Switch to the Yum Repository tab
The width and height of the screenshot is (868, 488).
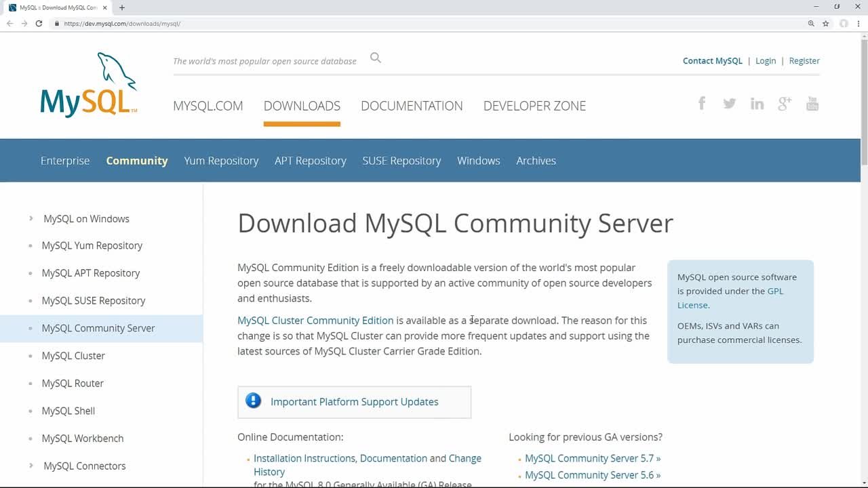221,161
